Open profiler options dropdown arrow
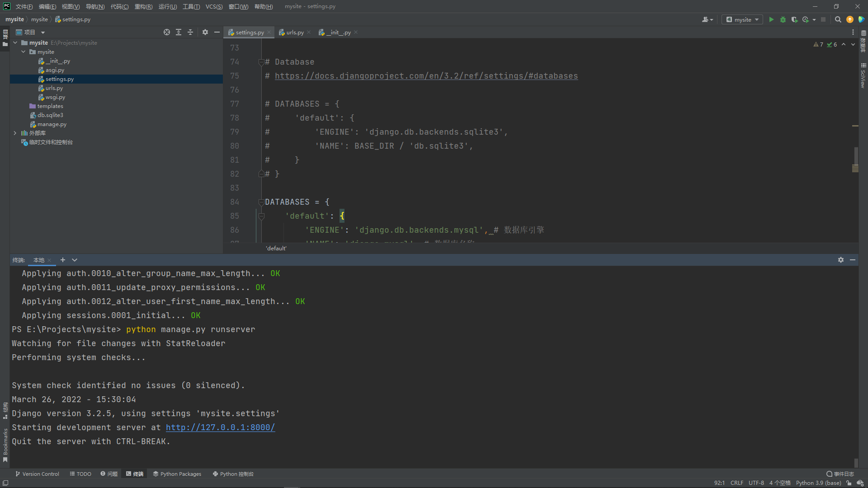 coord(814,19)
